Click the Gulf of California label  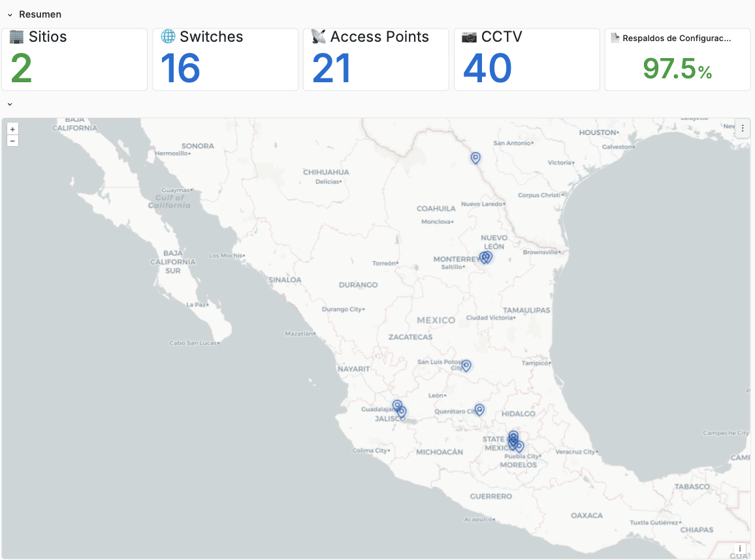169,202
